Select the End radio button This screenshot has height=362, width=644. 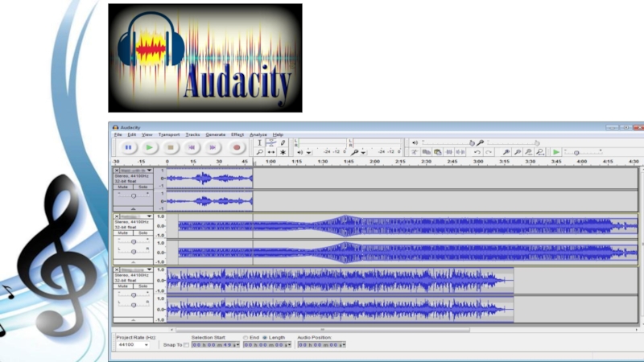coord(246,338)
